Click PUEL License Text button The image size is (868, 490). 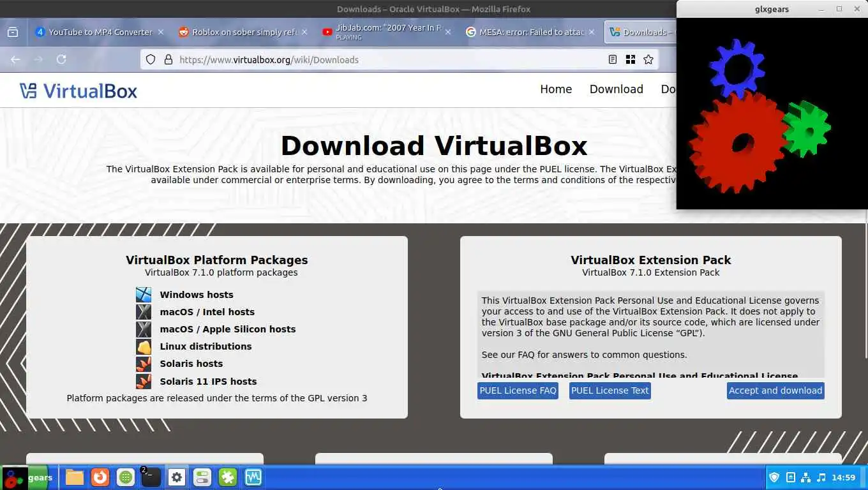pos(610,390)
